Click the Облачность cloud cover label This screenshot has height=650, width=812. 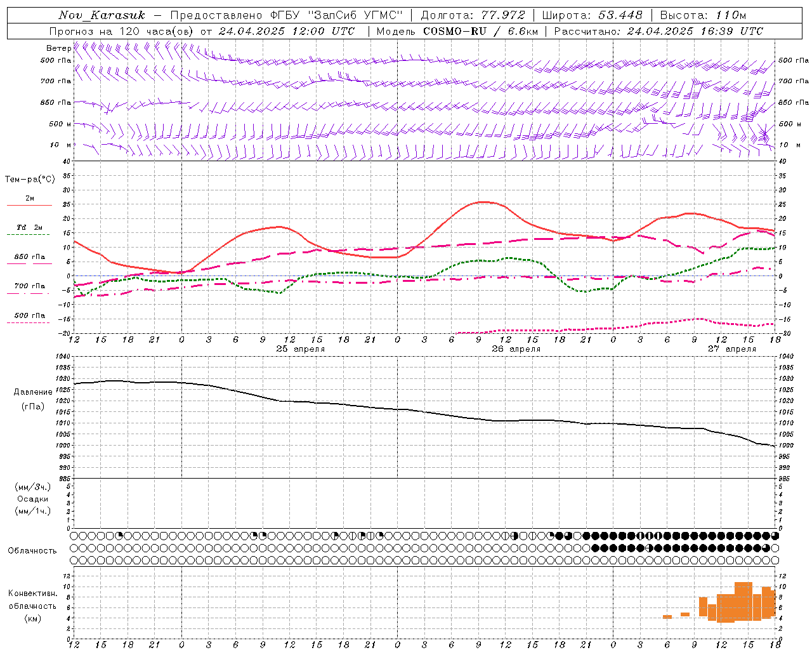pyautogui.click(x=32, y=551)
